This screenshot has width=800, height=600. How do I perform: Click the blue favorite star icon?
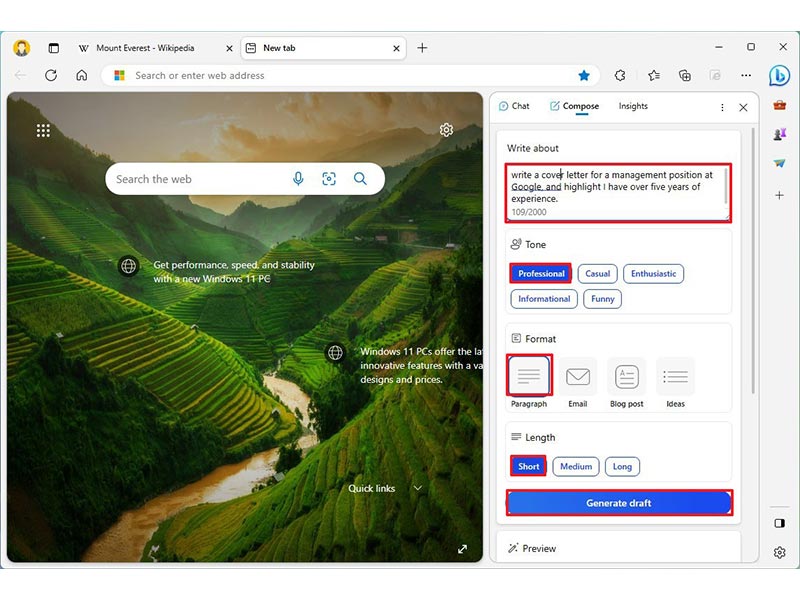coord(584,76)
